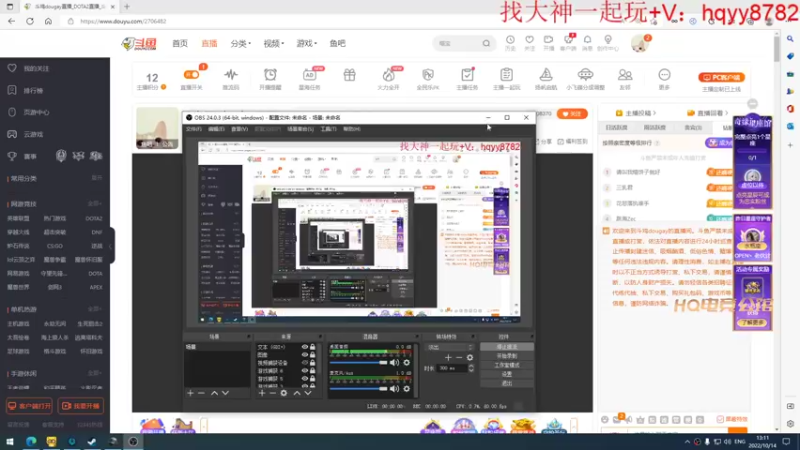This screenshot has width=800, height=450.
Task: Open the notification bell icon in header
Action: coord(587,40)
